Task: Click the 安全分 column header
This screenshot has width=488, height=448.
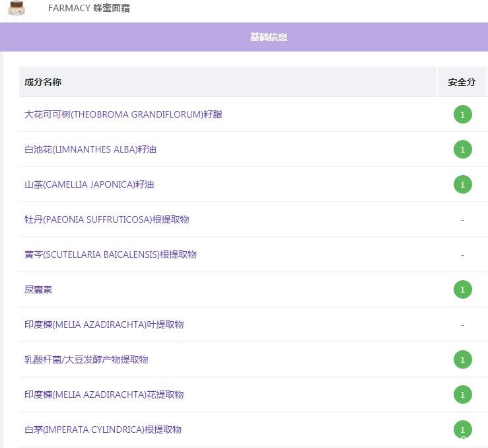Action: 462,82
